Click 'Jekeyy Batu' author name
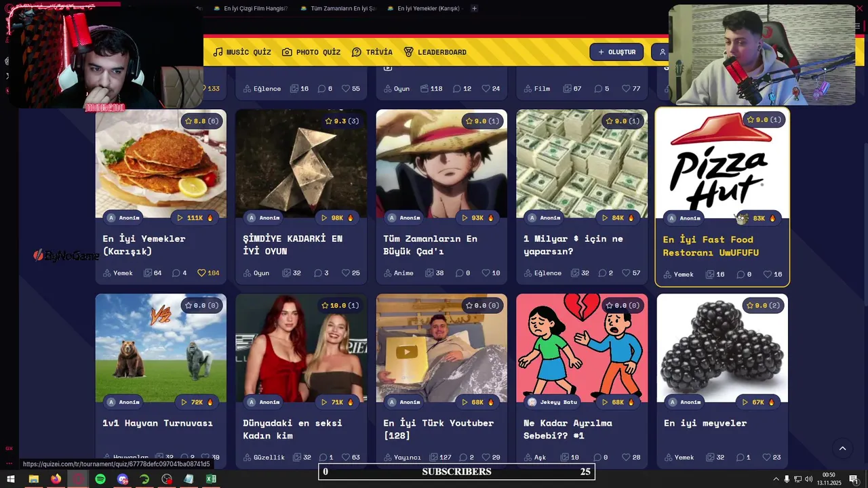Screen dimensions: 868x488 point(558,402)
